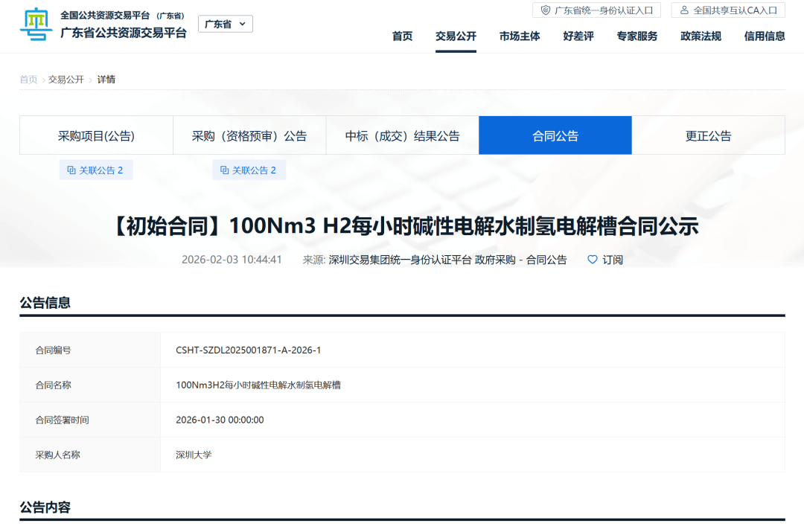Expand the 关联公告 2 list under 资格预审公告
Image resolution: width=804 pixels, height=532 pixels.
[x=249, y=170]
